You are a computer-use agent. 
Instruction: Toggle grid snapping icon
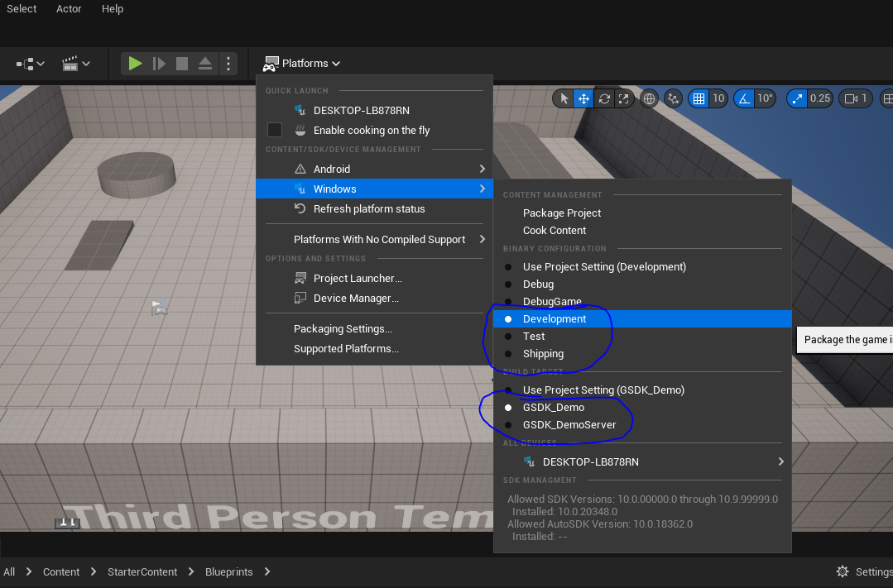pyautogui.click(x=699, y=98)
